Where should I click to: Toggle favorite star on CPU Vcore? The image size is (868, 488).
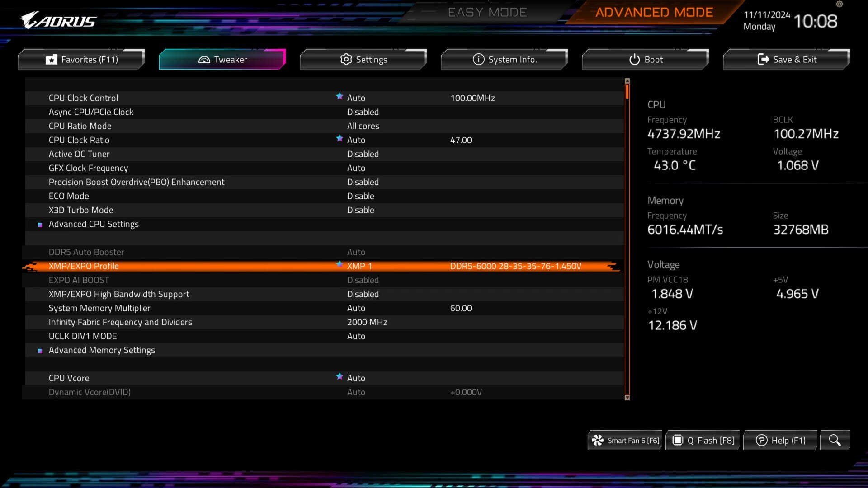340,376
